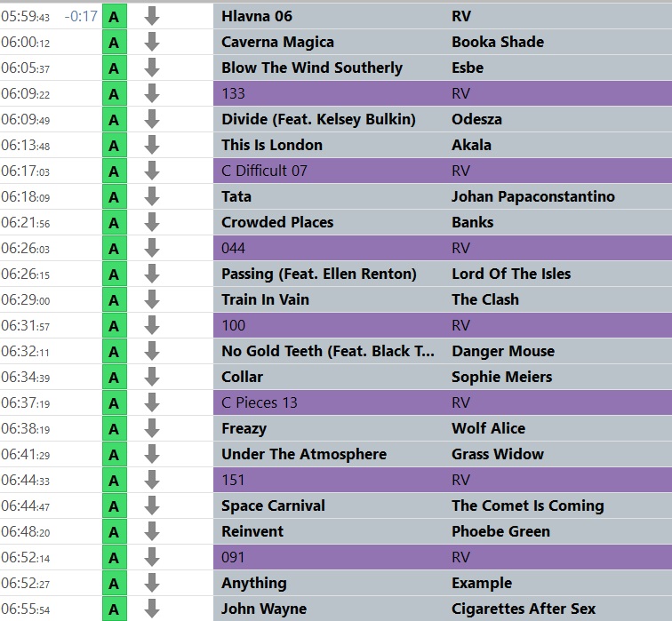Select the C Pieces 13 item
Image resolution: width=672 pixels, height=621 pixels.
coord(260,402)
